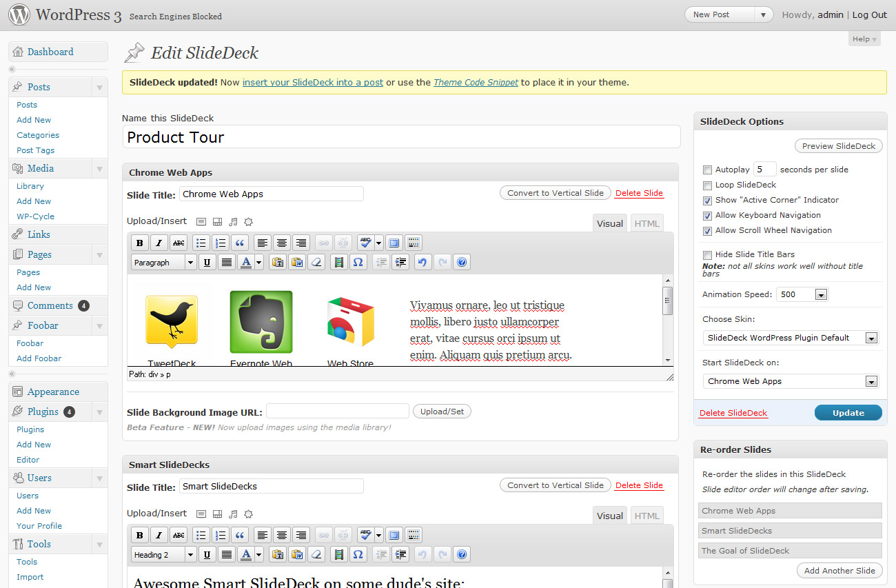896x588 pixels.
Task: Add video to Smart SlideDecks slide
Action: point(217,514)
